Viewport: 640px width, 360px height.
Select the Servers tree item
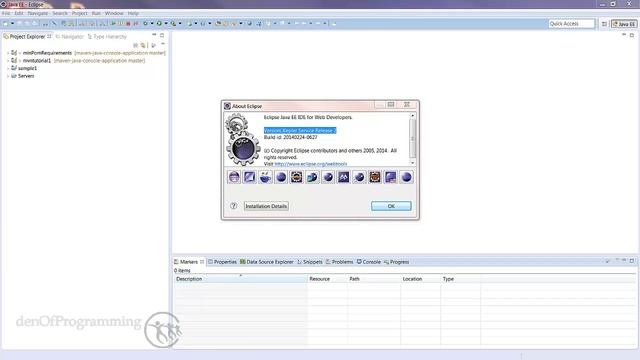pos(26,76)
